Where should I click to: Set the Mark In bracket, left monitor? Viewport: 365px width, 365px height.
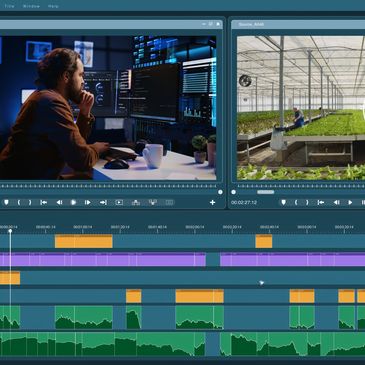pos(19,202)
